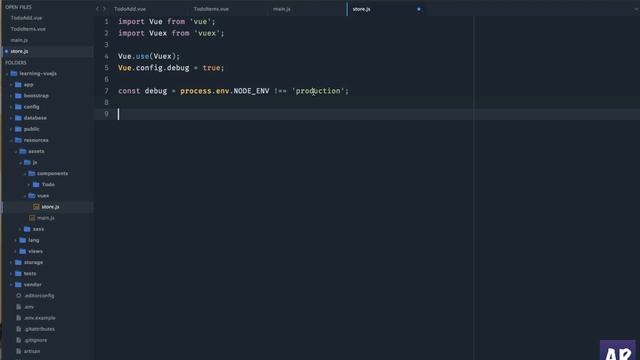
Task: Click line number 3 in the gutter
Action: coord(107,44)
